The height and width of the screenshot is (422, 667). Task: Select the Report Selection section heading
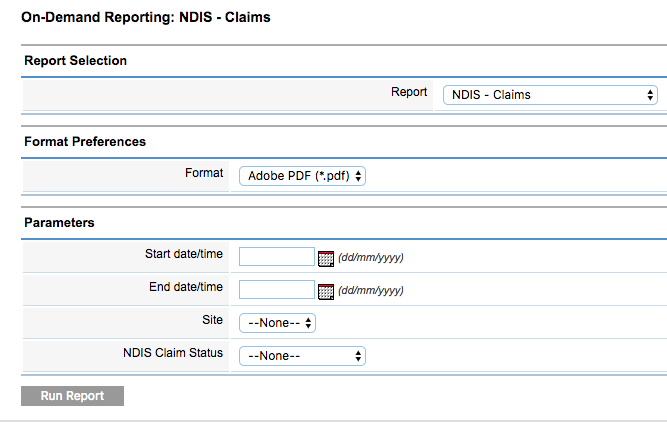click(75, 60)
